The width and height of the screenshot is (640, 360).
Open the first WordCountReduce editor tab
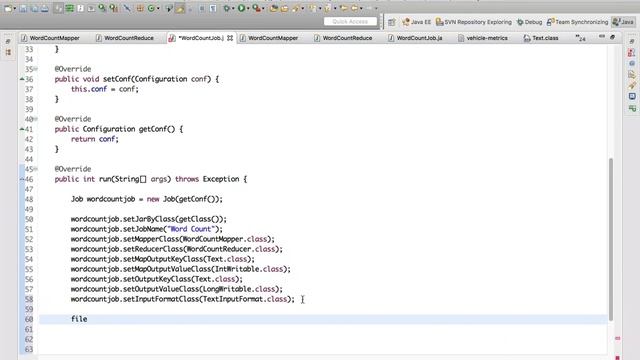124,38
